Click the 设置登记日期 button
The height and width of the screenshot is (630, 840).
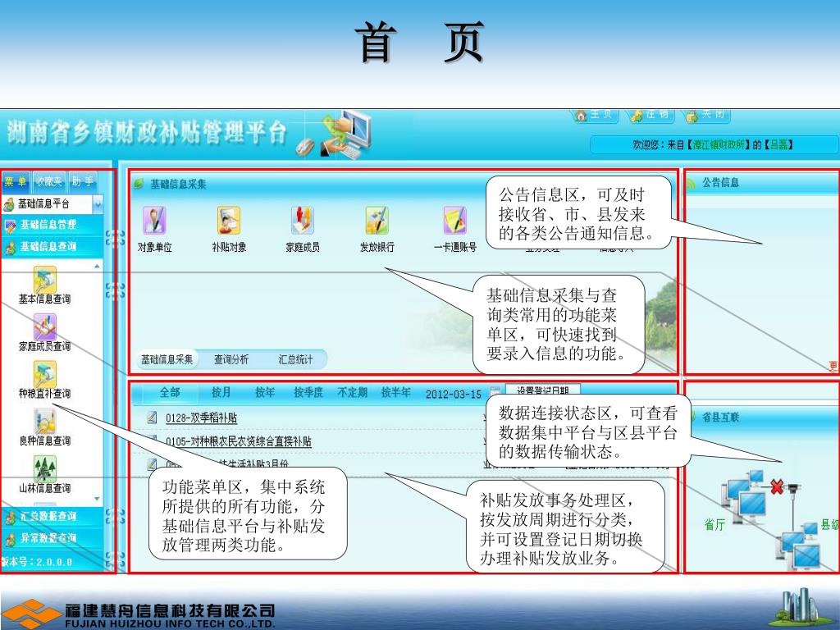point(543,390)
